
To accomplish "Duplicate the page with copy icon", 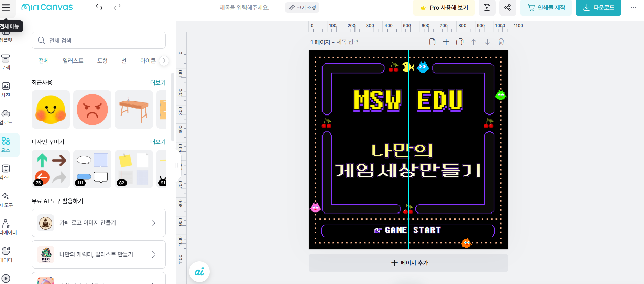I will (x=460, y=42).
